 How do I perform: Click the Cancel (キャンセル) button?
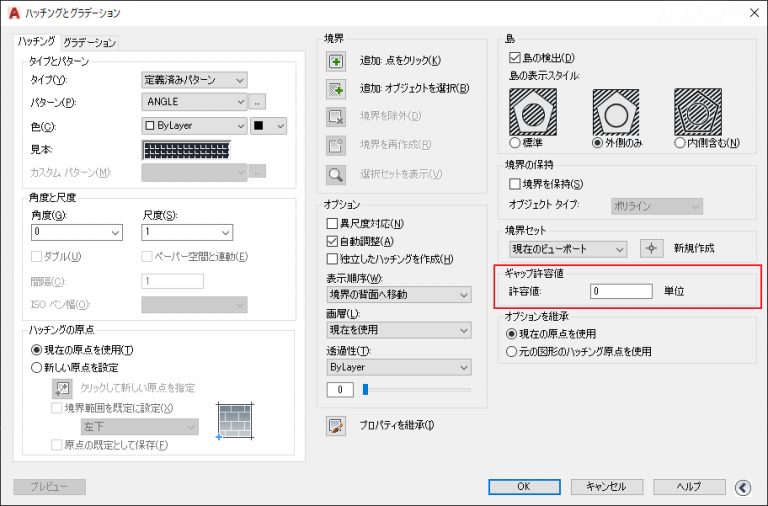point(606,487)
